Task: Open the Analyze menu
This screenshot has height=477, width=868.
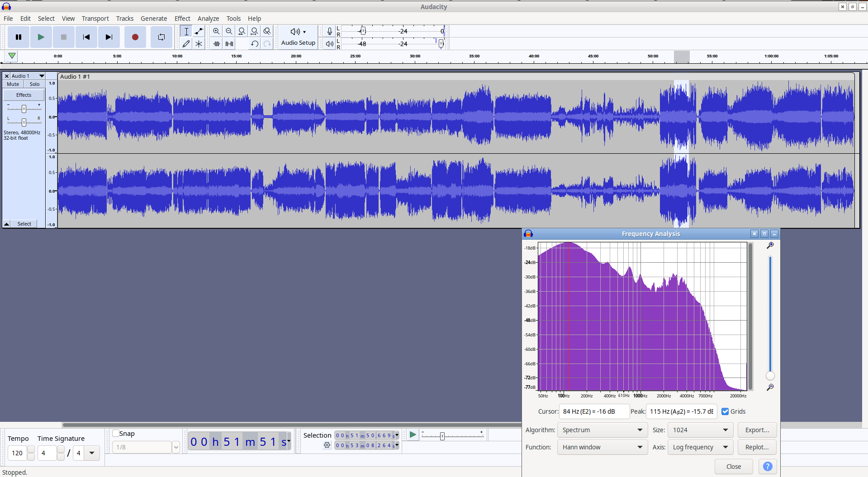Action: click(208, 19)
